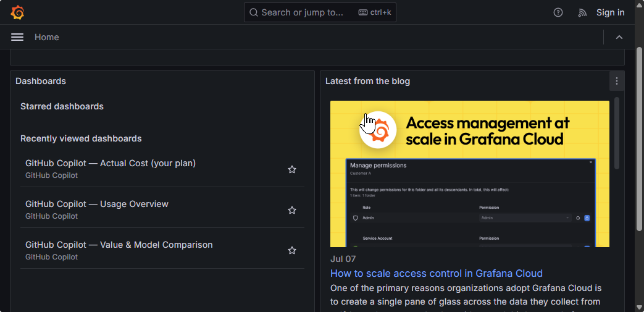Click the Sign in link
The width and height of the screenshot is (644, 312).
click(610, 12)
